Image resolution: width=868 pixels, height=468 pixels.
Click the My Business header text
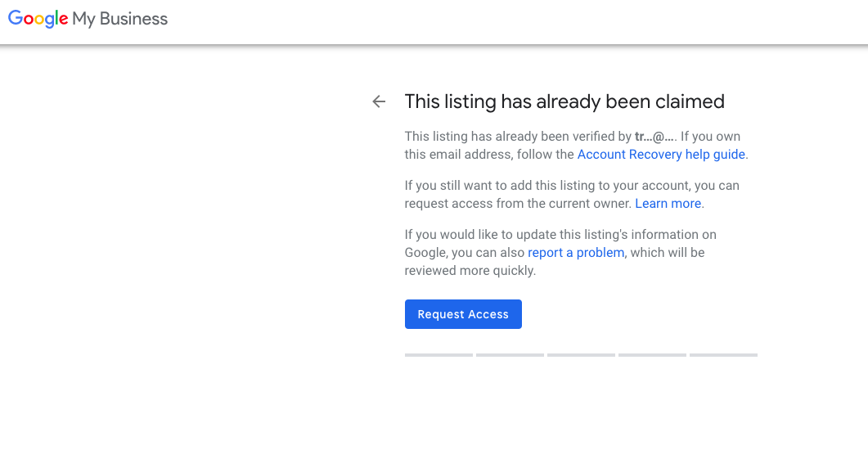120,19
